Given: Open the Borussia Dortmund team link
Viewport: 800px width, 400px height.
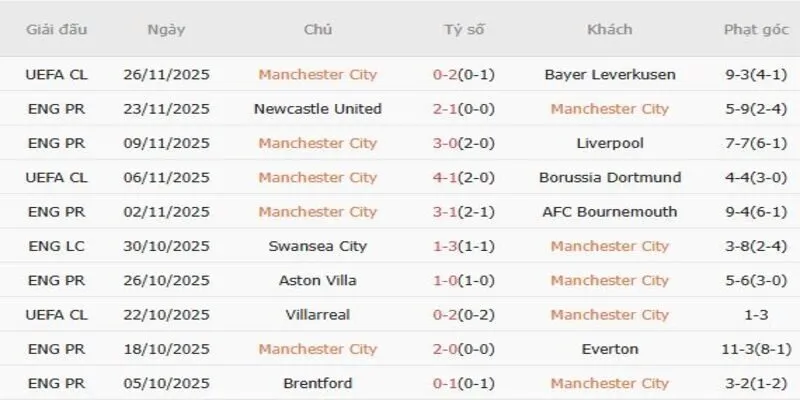Looking at the screenshot, I should [x=610, y=177].
